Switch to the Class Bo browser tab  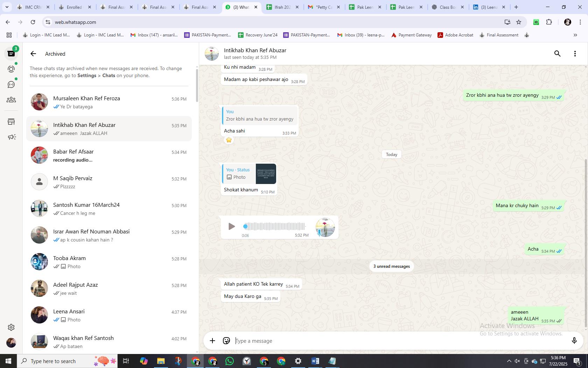[x=448, y=7]
